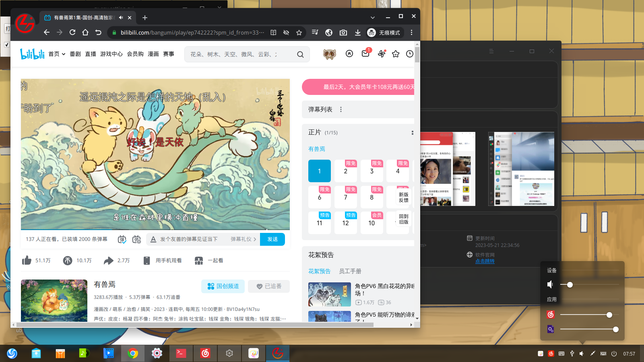Go to browser home page
644x362 pixels.
pos(85,32)
